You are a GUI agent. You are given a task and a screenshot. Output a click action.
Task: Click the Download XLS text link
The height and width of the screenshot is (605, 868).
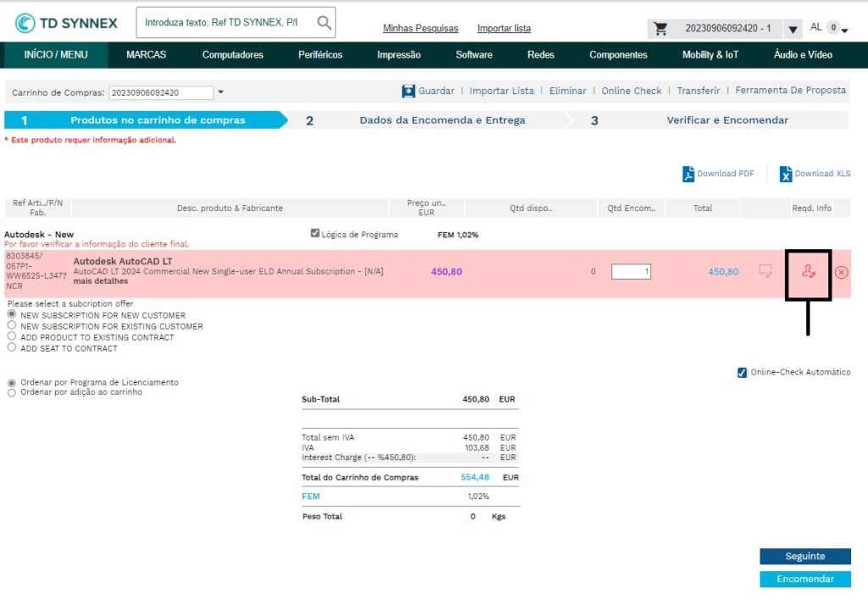coord(822,174)
